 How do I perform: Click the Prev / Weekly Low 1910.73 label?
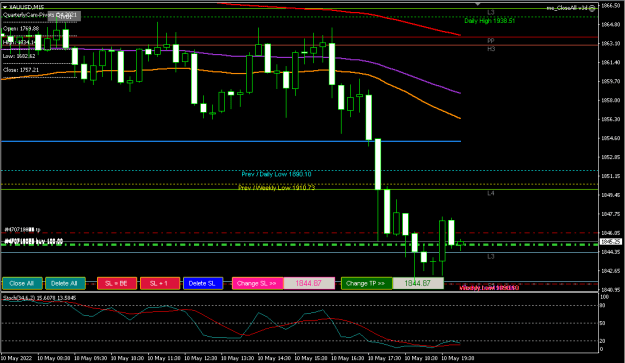coord(276,187)
